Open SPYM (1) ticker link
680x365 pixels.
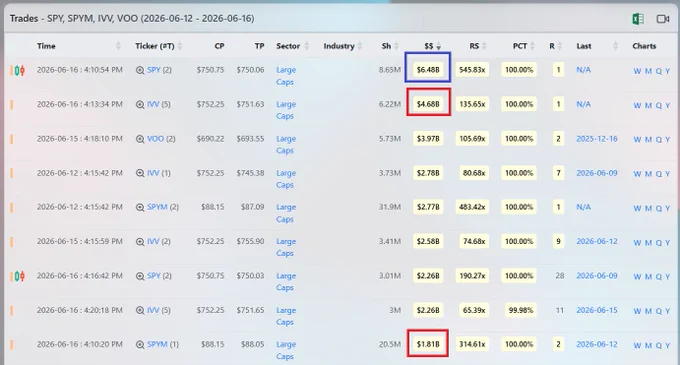point(157,344)
